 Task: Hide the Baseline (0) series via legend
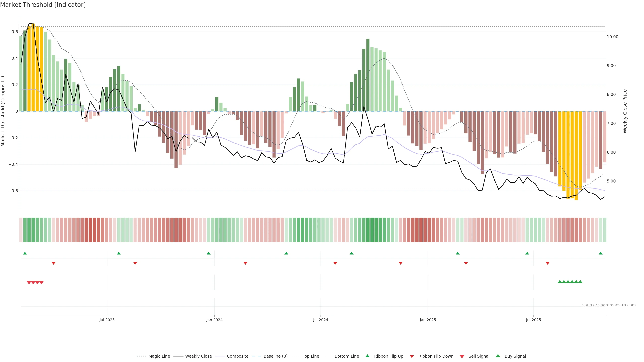click(275, 356)
